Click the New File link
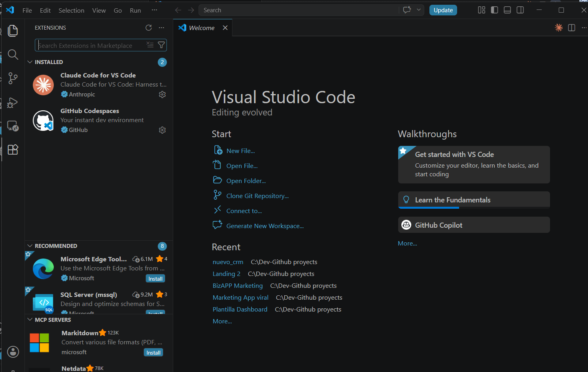 (x=240, y=151)
